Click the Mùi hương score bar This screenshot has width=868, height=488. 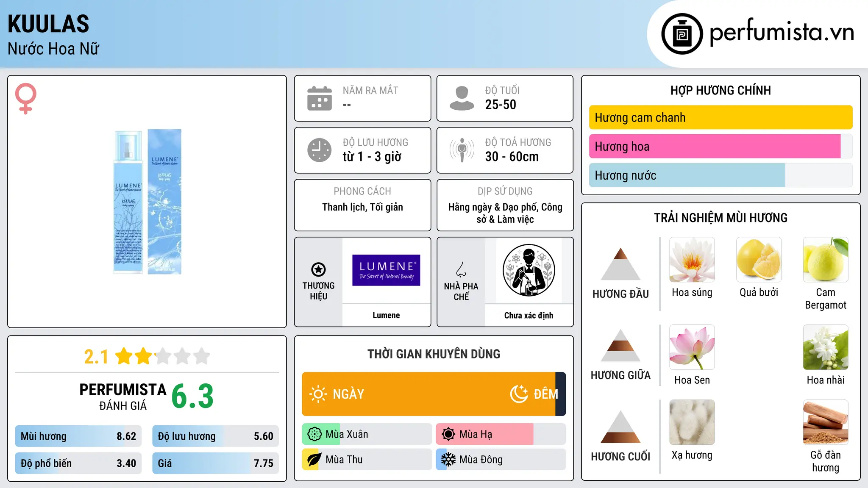[x=78, y=436]
